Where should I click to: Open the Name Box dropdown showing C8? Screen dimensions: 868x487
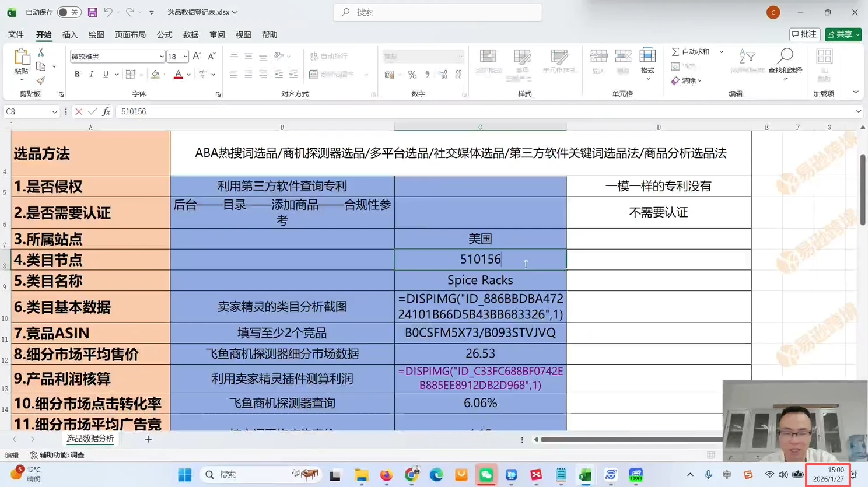[54, 111]
